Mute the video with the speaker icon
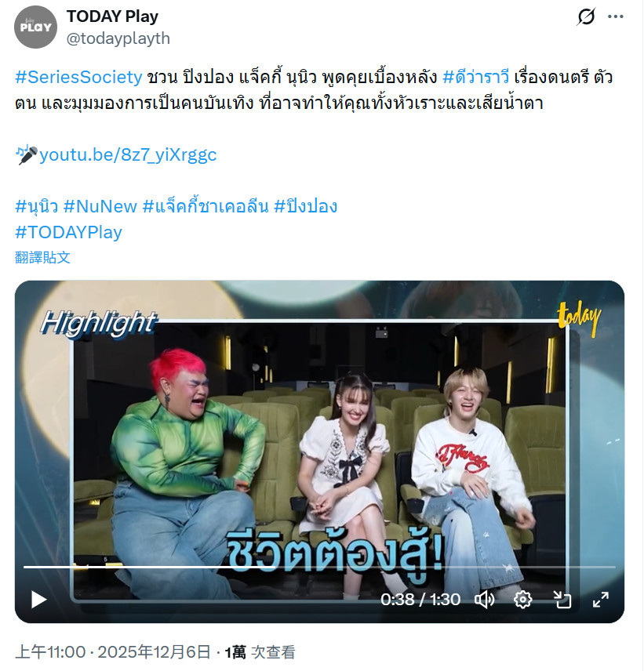The image size is (644, 671). (485, 600)
